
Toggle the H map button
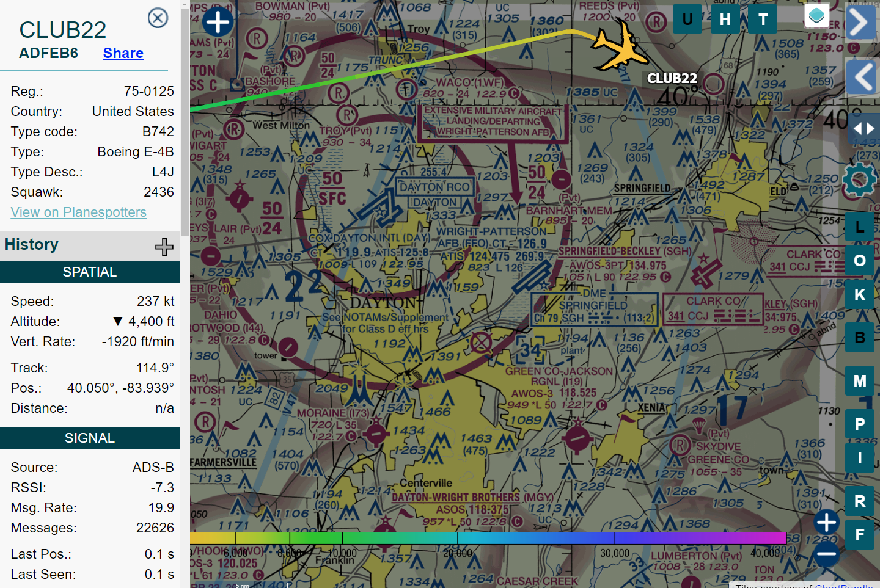pyautogui.click(x=725, y=19)
